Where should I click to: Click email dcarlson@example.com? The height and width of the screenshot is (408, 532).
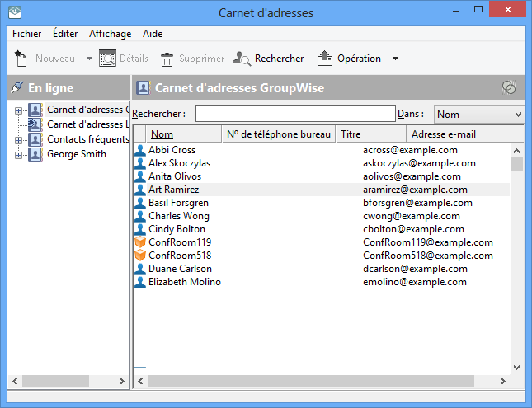coord(415,269)
